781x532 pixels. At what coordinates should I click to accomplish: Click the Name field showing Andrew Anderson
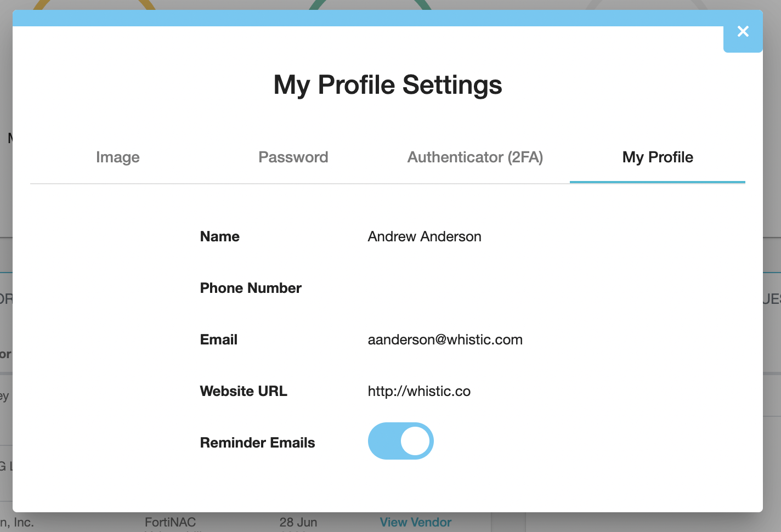coord(424,236)
